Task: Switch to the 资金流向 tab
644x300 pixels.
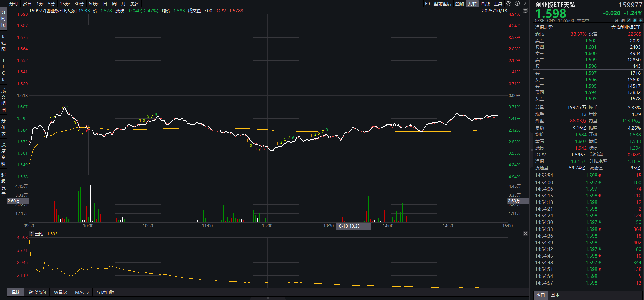Action: 37,292
